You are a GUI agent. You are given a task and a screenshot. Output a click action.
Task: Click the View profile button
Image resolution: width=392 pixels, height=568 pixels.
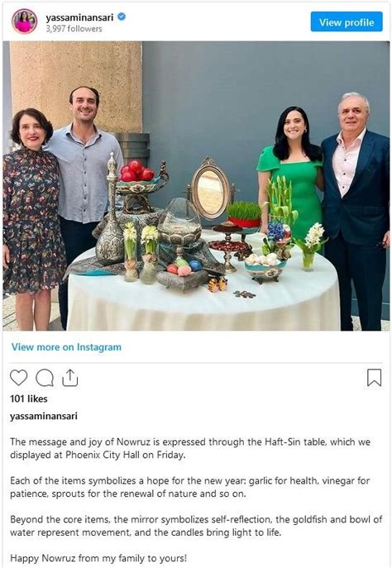pos(347,22)
